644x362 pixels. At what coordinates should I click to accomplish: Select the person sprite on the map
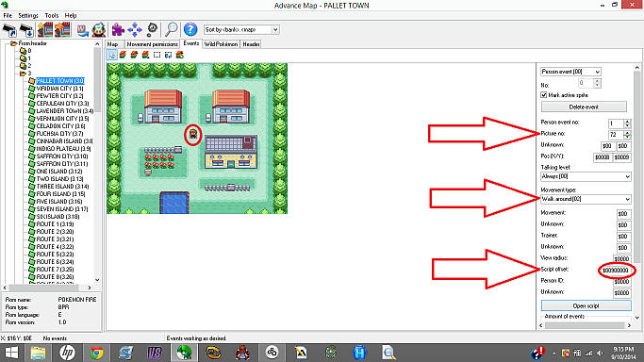(x=193, y=134)
